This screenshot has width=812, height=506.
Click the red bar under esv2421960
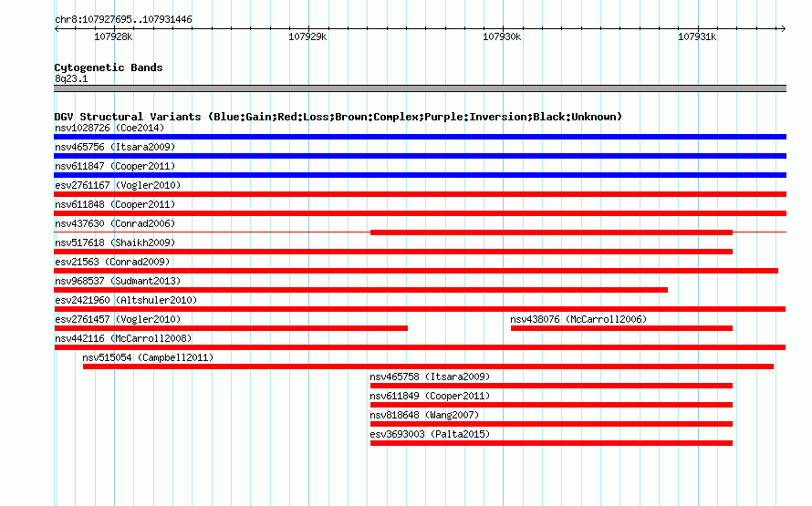coord(420,309)
